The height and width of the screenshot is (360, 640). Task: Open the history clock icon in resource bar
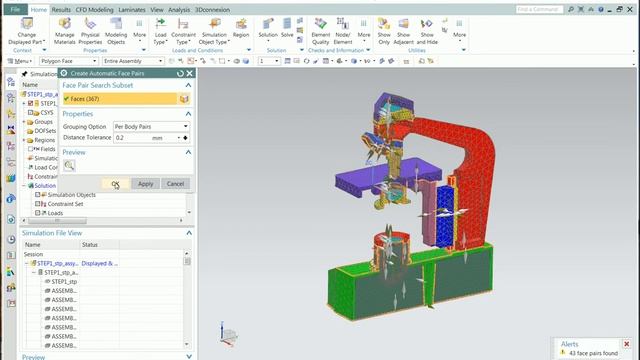pos(11,239)
